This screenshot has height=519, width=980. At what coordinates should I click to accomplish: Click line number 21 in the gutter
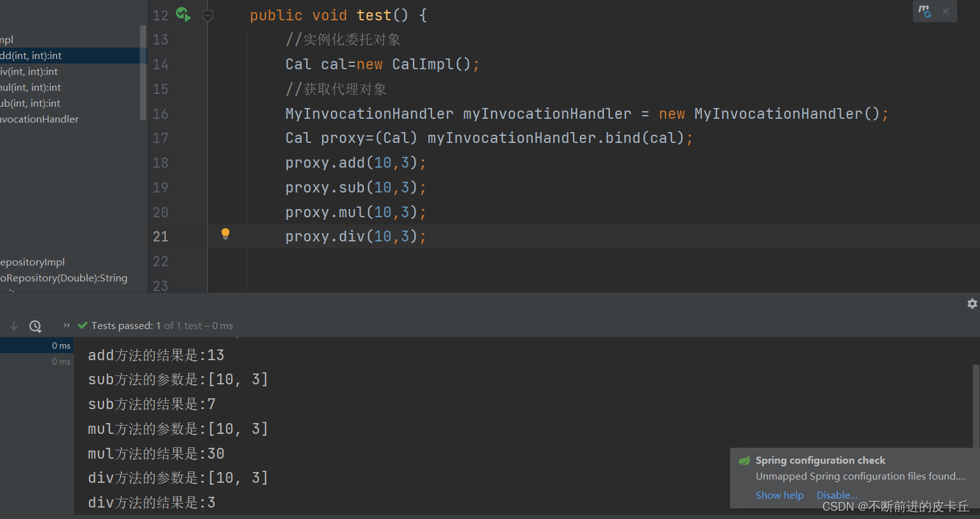(x=161, y=236)
